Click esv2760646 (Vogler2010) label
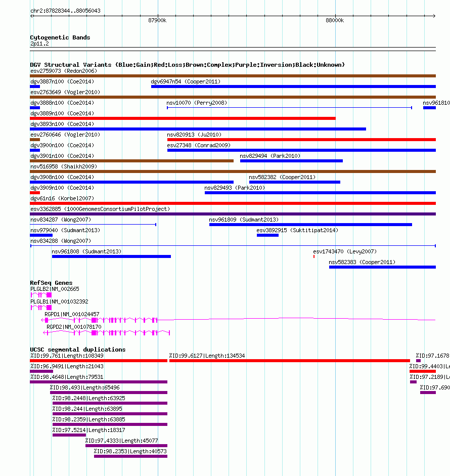 point(65,135)
